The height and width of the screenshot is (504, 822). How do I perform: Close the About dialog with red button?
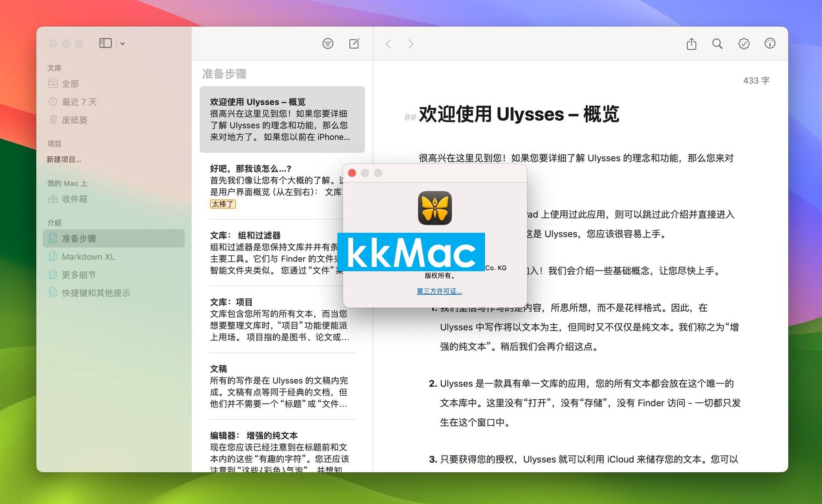(352, 173)
